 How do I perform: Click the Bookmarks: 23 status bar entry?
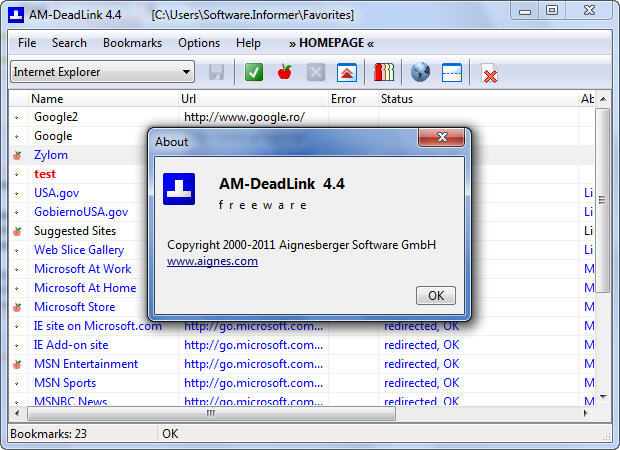coord(48,434)
